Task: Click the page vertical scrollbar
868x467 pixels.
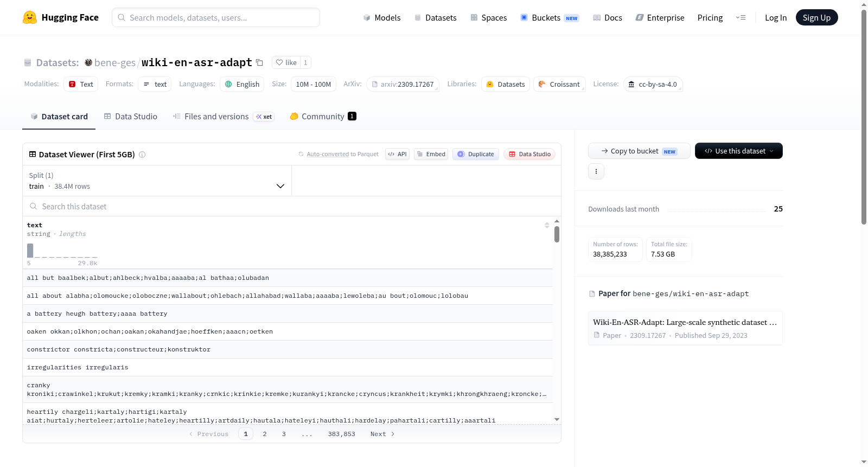Action: (864, 117)
